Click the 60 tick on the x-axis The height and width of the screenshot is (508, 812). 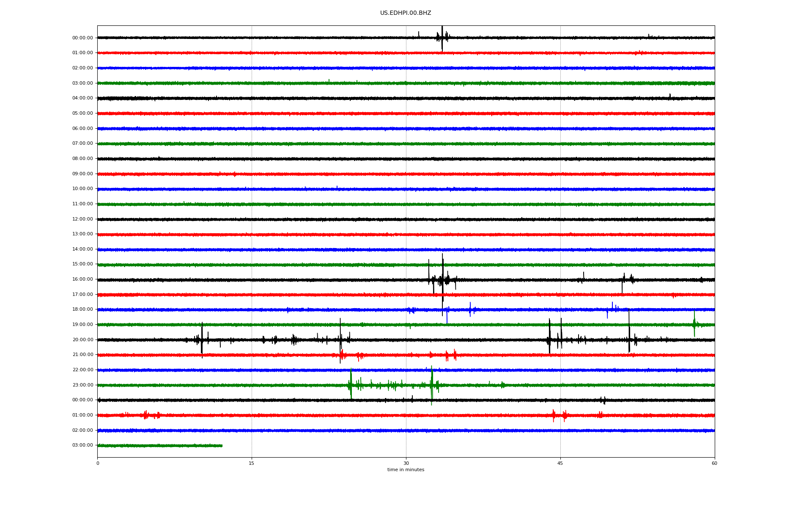coord(714,463)
